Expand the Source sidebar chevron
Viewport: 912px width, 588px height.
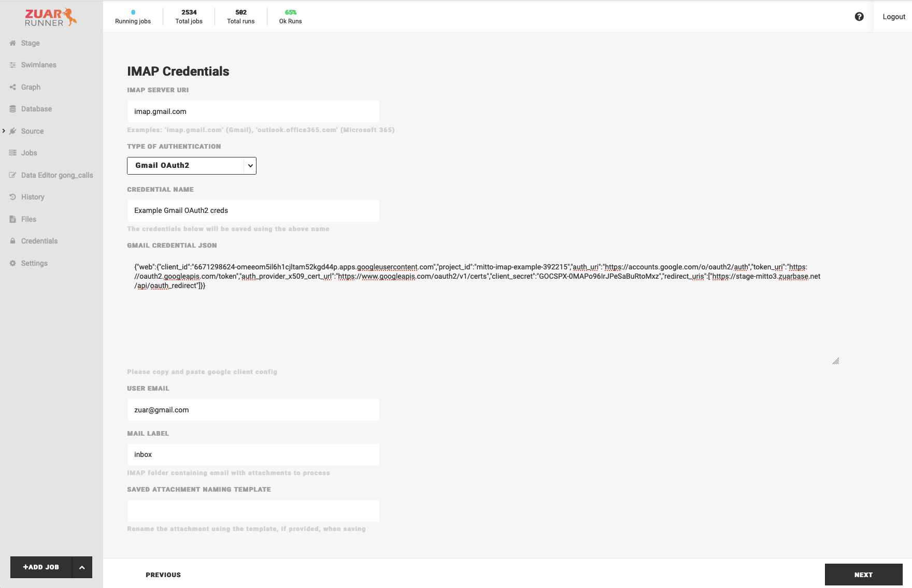(x=4, y=131)
